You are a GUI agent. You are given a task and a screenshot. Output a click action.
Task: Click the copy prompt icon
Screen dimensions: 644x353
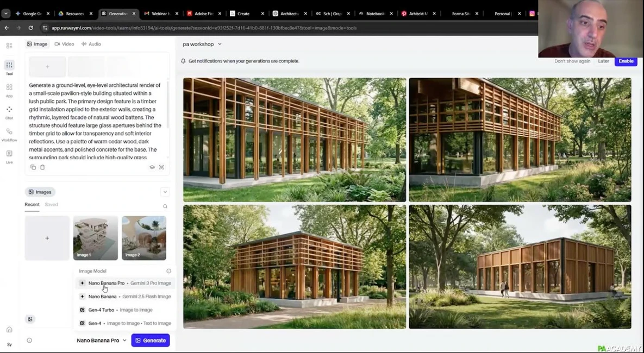point(33,167)
